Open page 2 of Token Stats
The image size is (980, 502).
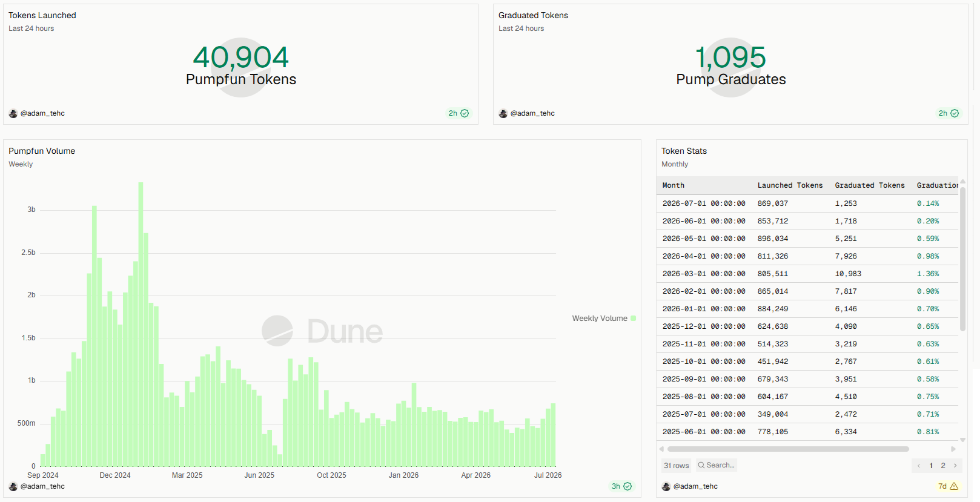(x=942, y=466)
